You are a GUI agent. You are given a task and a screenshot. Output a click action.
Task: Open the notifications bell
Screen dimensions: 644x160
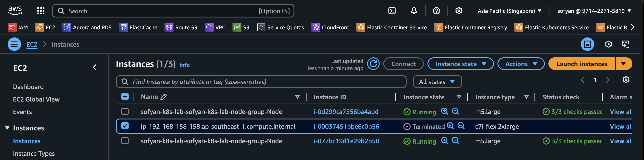(414, 11)
